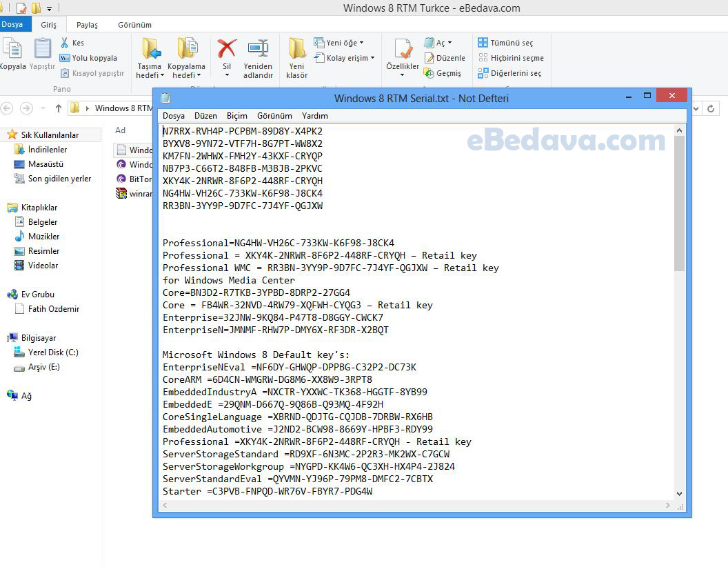Open the Aç dropdown arrow
This screenshot has height=567, width=728.
click(449, 42)
